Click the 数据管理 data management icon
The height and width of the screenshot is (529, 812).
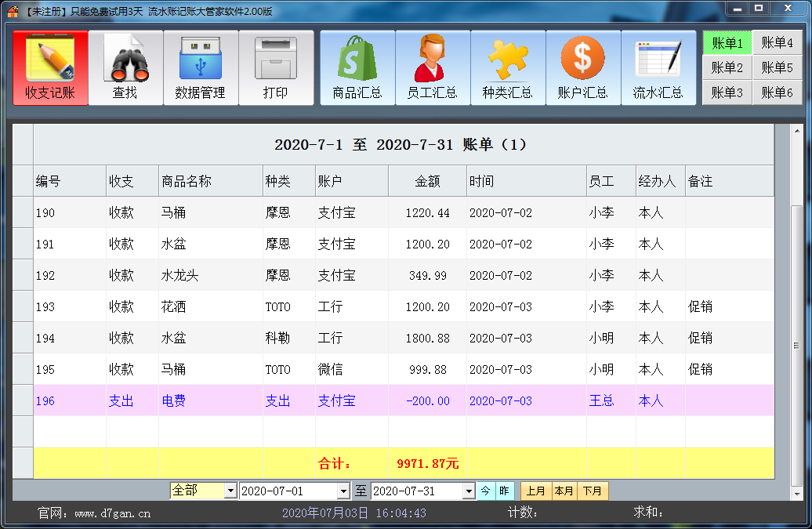200,67
